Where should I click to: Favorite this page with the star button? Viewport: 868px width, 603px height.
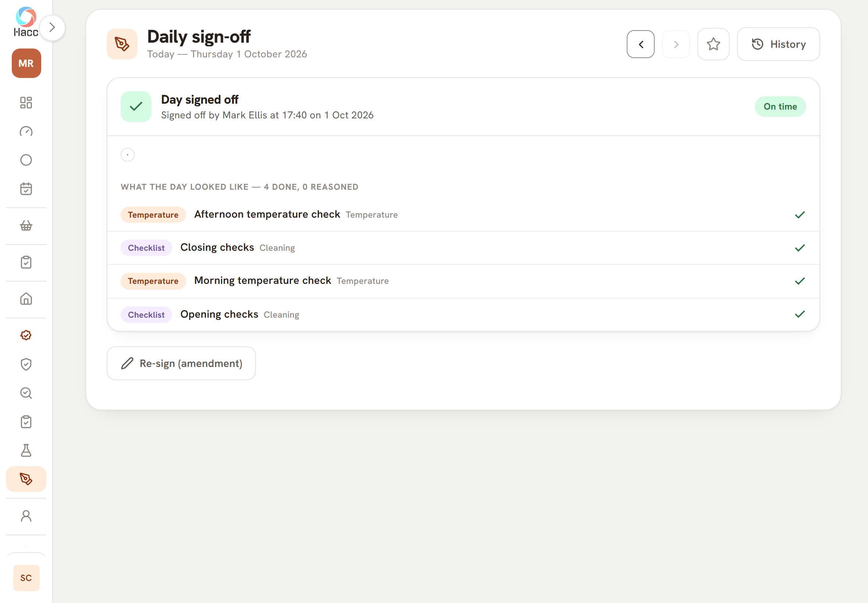[x=713, y=44]
